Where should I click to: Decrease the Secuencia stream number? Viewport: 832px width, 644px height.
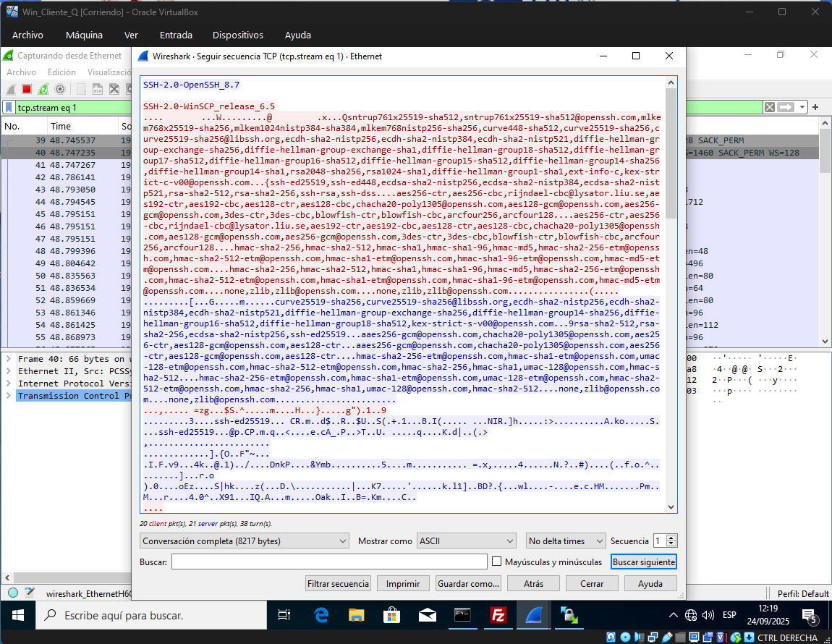pyautogui.click(x=671, y=544)
